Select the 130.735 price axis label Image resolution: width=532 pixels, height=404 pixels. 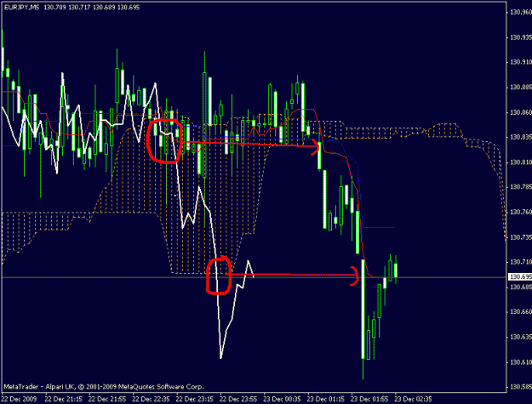[x=521, y=237]
